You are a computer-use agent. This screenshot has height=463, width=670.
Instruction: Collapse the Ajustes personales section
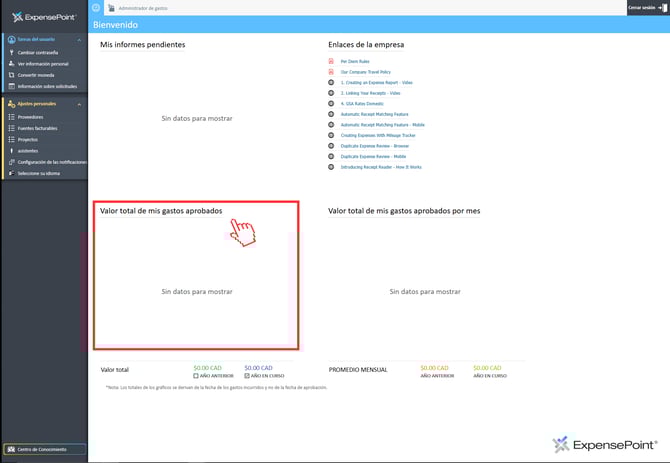[79, 104]
